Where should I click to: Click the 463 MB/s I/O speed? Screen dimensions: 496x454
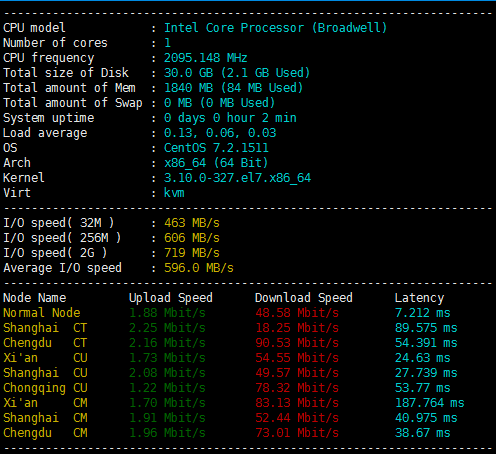click(192, 223)
